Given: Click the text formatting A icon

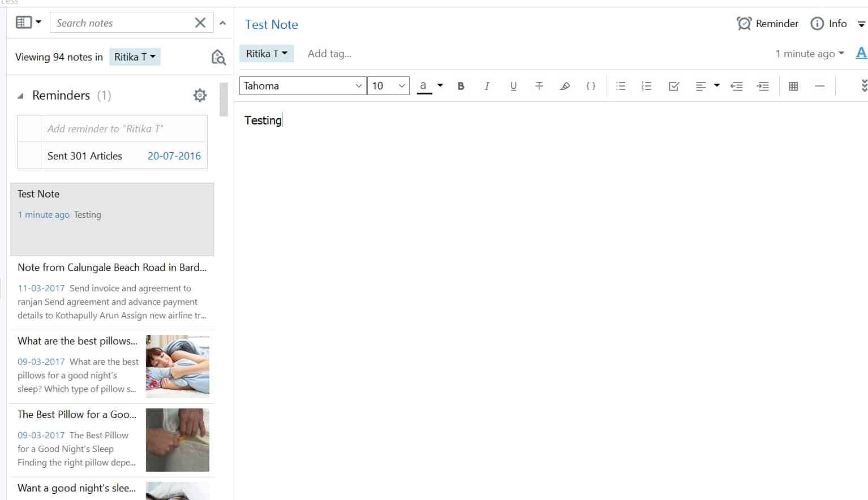Looking at the screenshot, I should point(861,53).
